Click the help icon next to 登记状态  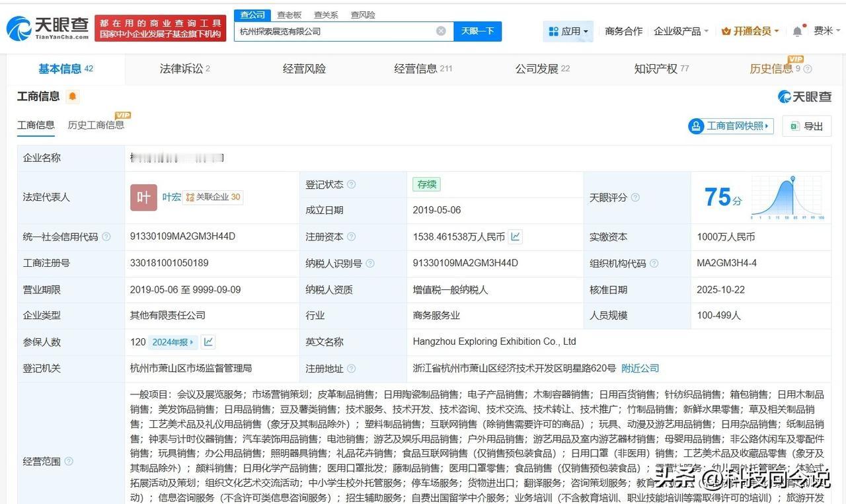coord(351,184)
